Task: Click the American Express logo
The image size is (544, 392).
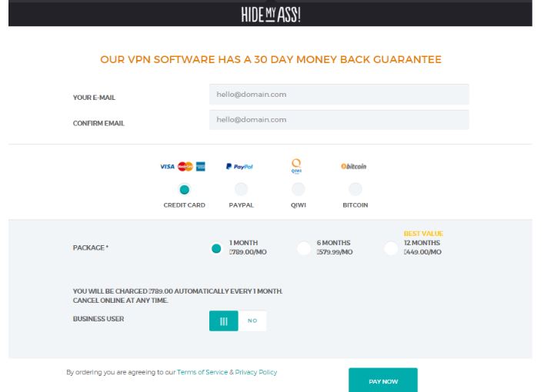Action: pos(201,166)
